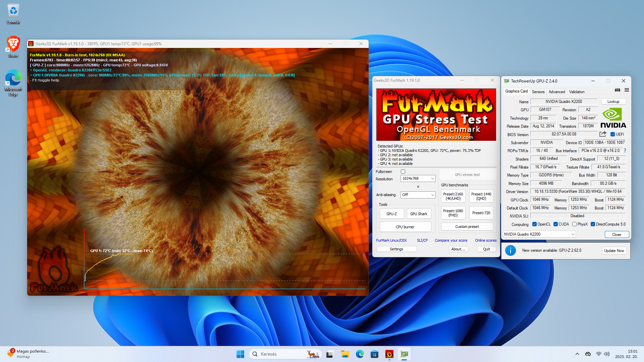Open weather widget Magas pollenko
The height and width of the screenshot is (362, 644).
(28, 354)
